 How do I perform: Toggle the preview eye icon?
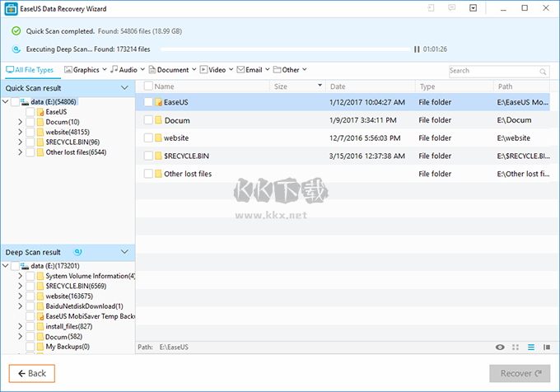click(500, 348)
